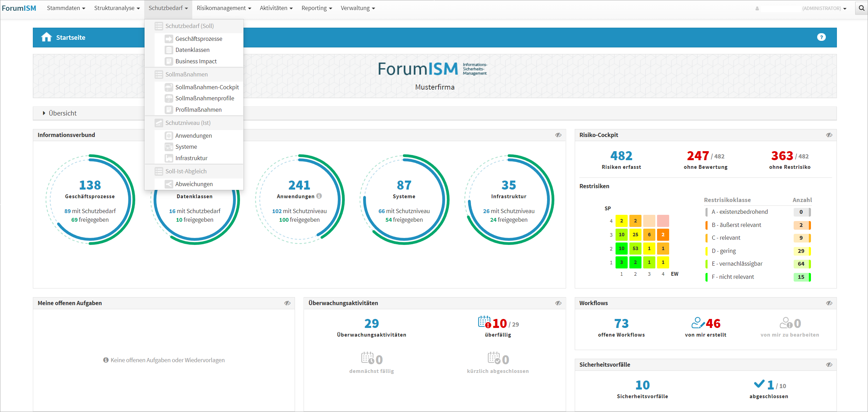Click the Sollmaßnahmen-Cockpit menu icon
The width and height of the screenshot is (868, 412).
(x=169, y=87)
